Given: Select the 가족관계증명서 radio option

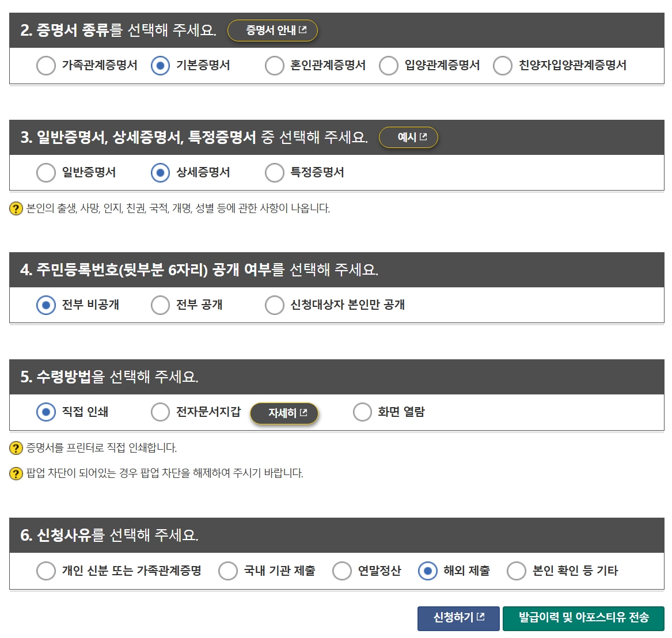Looking at the screenshot, I should [46, 66].
